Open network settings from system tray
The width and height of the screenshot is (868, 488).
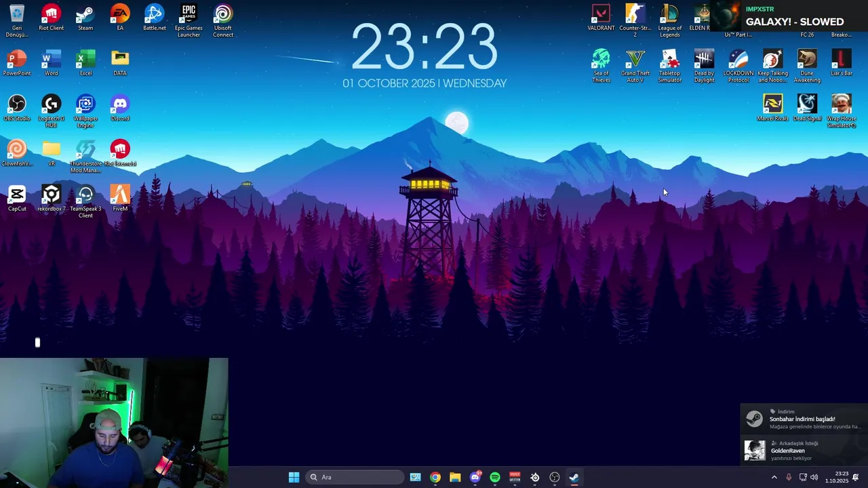coord(803,477)
